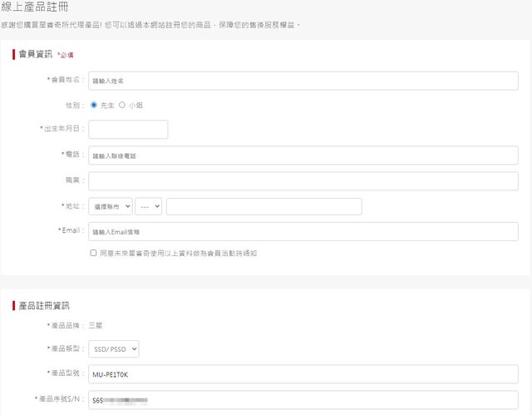Enable the member activity notification consent checkbox
The image size is (532, 415).
click(x=93, y=253)
